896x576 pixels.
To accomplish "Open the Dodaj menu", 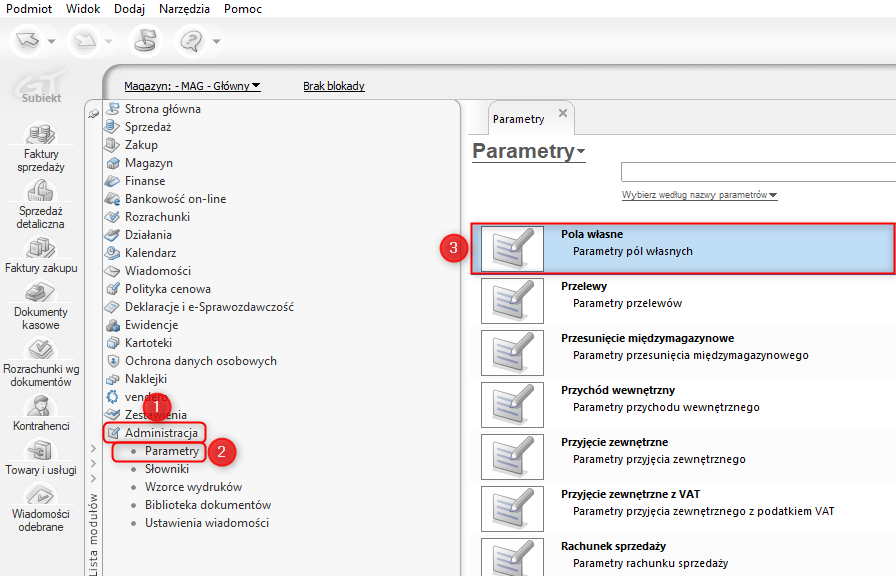I will tap(129, 9).
